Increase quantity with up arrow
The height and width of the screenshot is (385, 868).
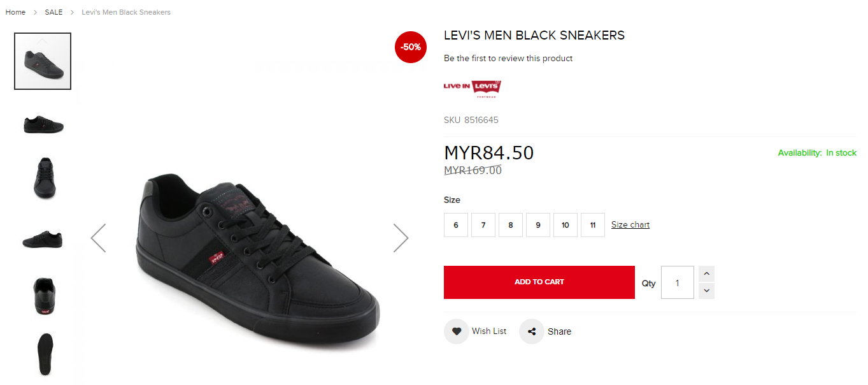coord(706,274)
